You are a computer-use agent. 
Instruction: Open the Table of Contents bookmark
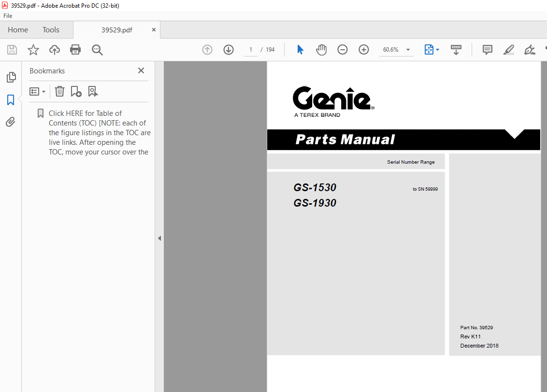coord(100,133)
